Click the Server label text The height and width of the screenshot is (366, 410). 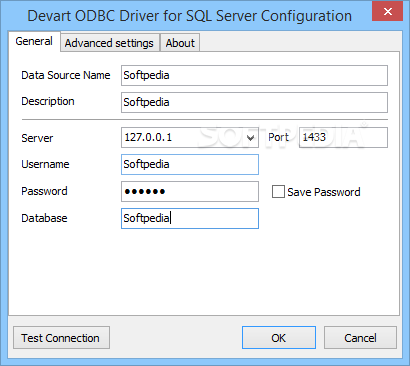coord(37,138)
